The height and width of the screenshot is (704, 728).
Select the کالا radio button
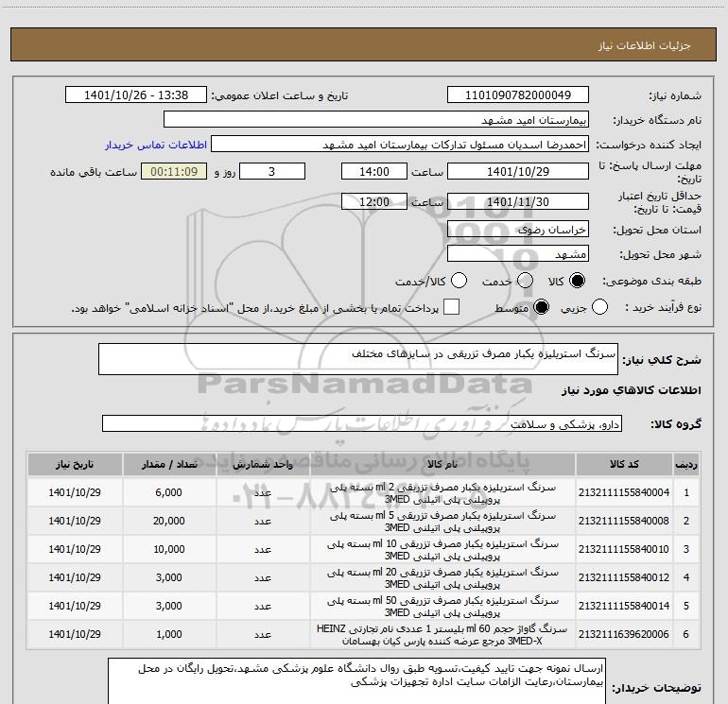click(577, 281)
